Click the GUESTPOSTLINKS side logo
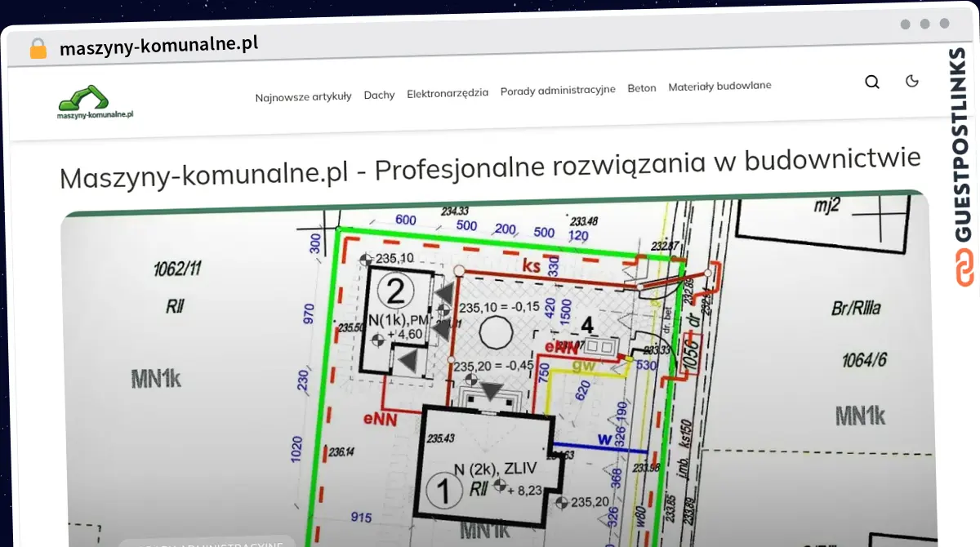The width and height of the screenshot is (980, 547). 964,167
